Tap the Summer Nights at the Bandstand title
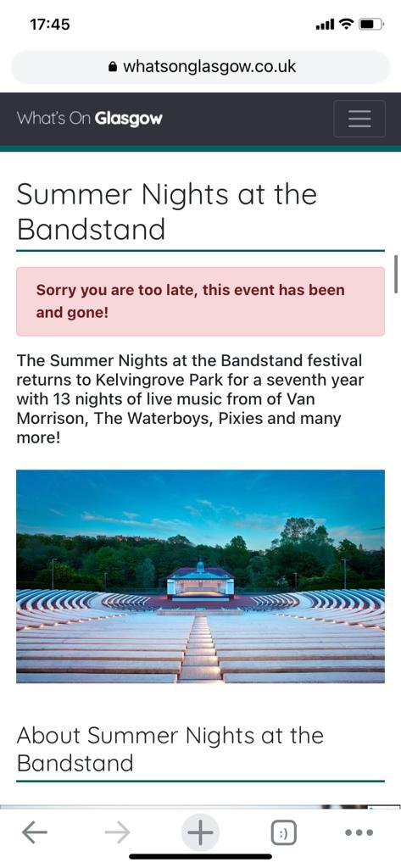The image size is (401, 868). point(167,211)
